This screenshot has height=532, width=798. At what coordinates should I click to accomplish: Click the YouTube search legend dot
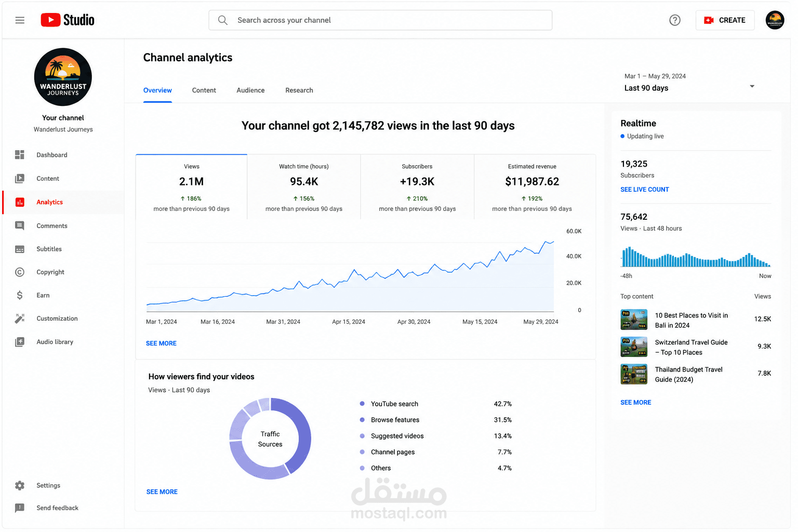click(362, 404)
